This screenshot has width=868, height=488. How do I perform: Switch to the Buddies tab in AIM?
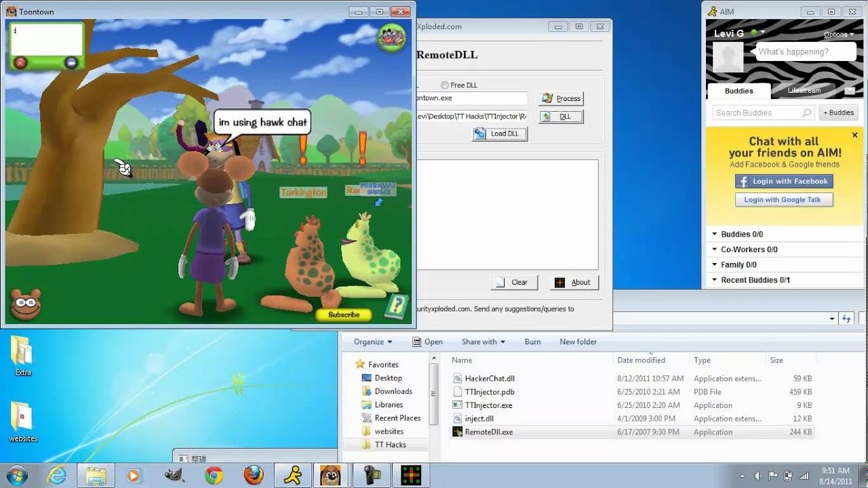738,91
